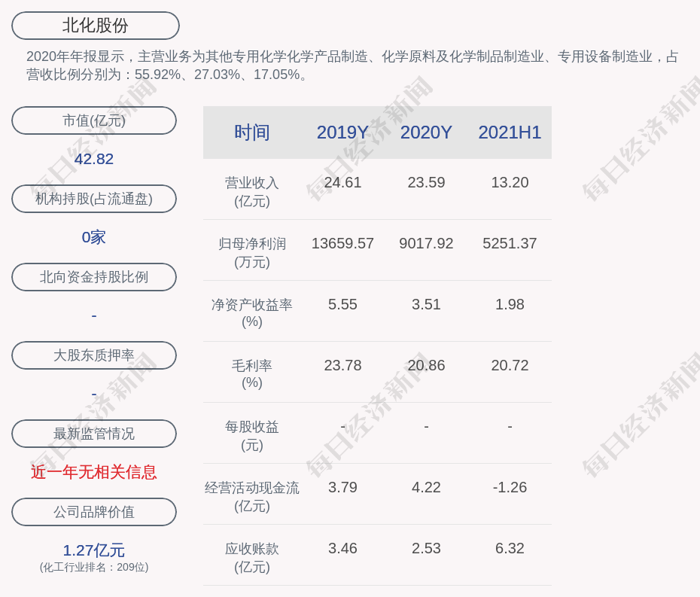Screen dimensions: 700x597
Task: Click the 公司品牌价值 label pill
Action: click(x=94, y=512)
